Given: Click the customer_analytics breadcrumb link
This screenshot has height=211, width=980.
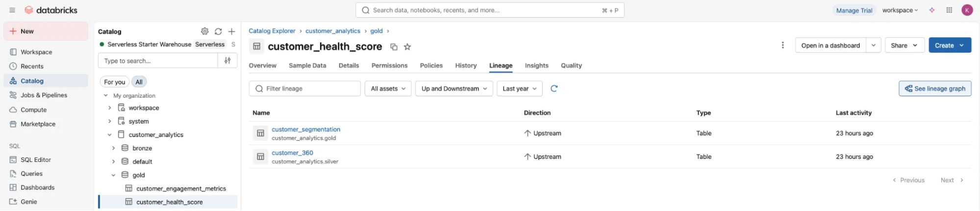Looking at the screenshot, I should click(333, 31).
